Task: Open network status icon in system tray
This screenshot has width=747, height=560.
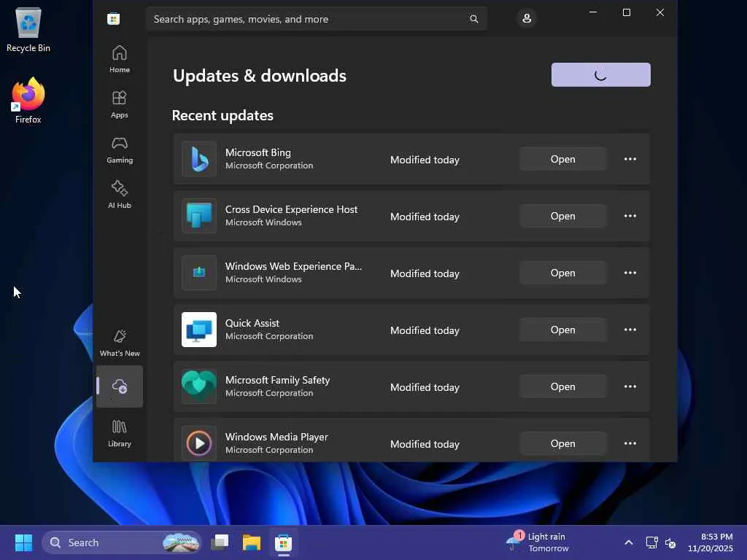Action: click(x=651, y=542)
